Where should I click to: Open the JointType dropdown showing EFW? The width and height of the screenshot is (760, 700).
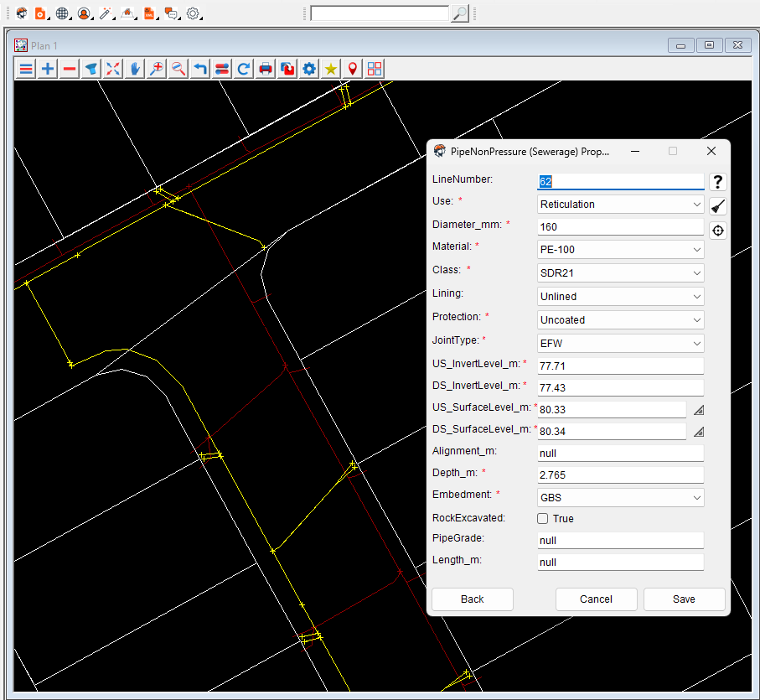[x=620, y=343]
